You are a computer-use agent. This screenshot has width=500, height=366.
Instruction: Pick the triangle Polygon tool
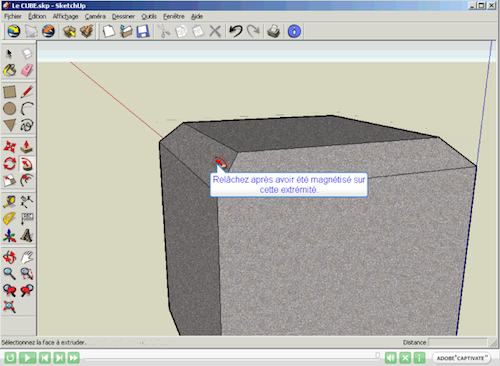(x=9, y=125)
